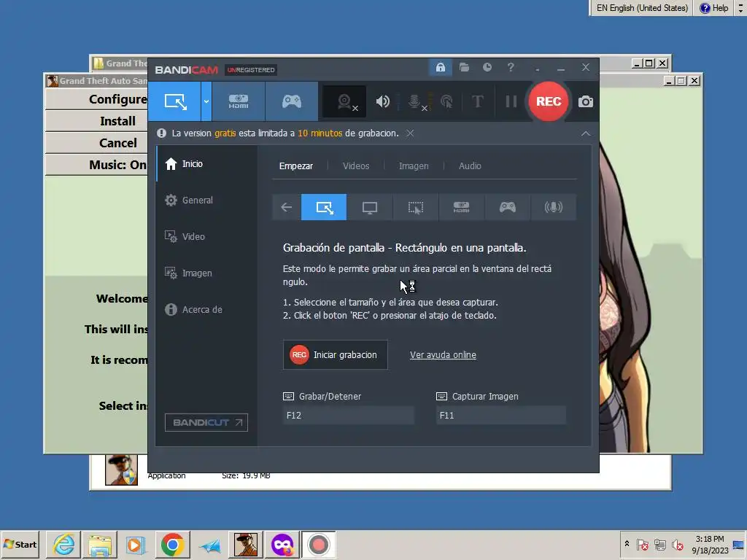Screen dimensions: 747x560
Task: Switch to GTA installer taskbar item
Action: (246, 544)
